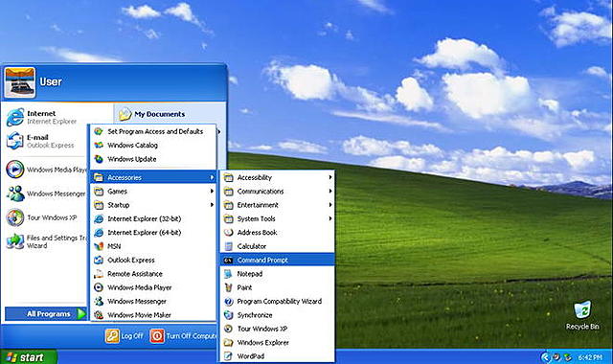
Task: Open Paint in the Accessories submenu
Action: point(277,287)
